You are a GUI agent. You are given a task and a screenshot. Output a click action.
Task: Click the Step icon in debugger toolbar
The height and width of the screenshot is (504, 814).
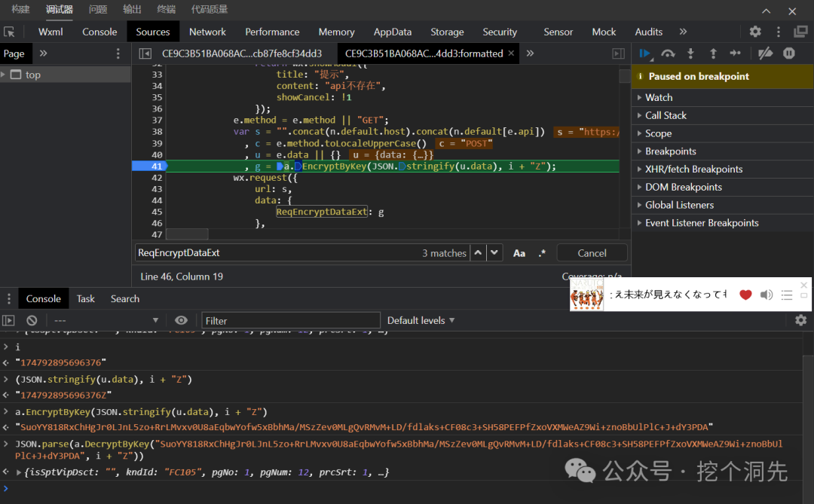click(736, 53)
